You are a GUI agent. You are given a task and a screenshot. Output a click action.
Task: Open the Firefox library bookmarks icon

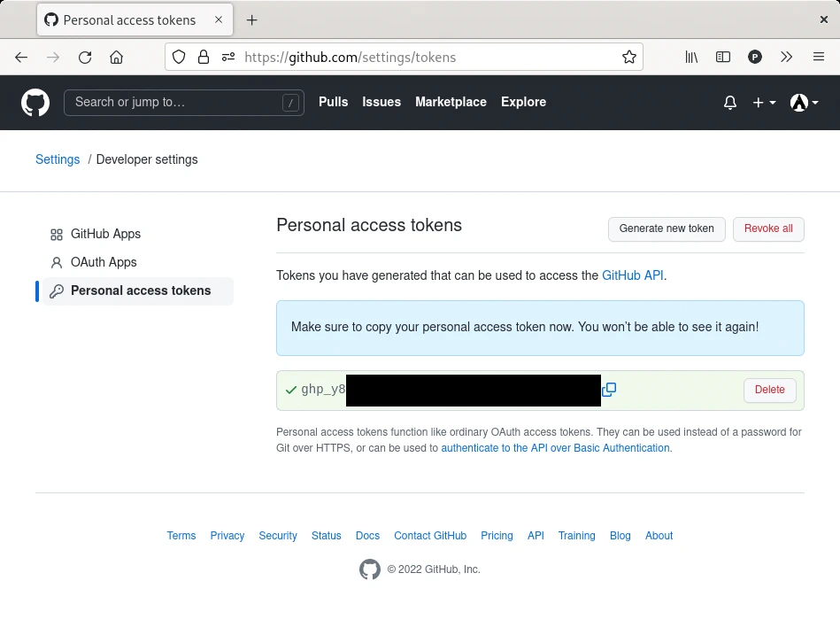click(691, 58)
